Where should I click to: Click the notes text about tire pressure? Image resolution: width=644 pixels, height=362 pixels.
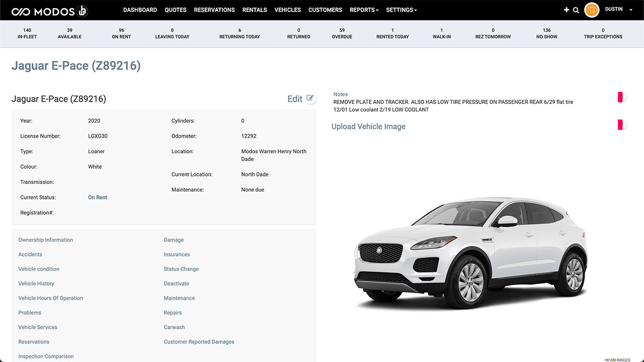click(453, 106)
